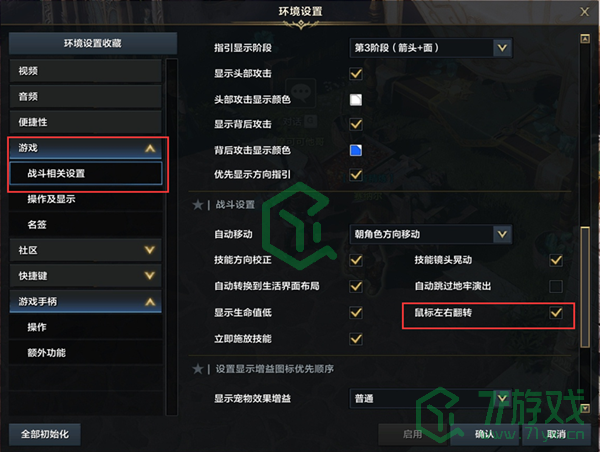Uncheck the 鼠标左右翻转 checkbox
Viewport: 600px width, 452px height.
pyautogui.click(x=556, y=313)
